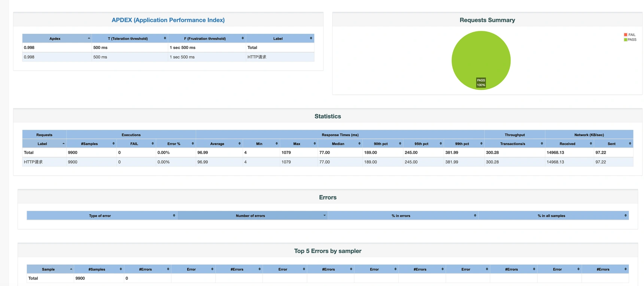644x286 pixels.
Task: Click the Response Times (ms) group header
Action: tap(340, 135)
